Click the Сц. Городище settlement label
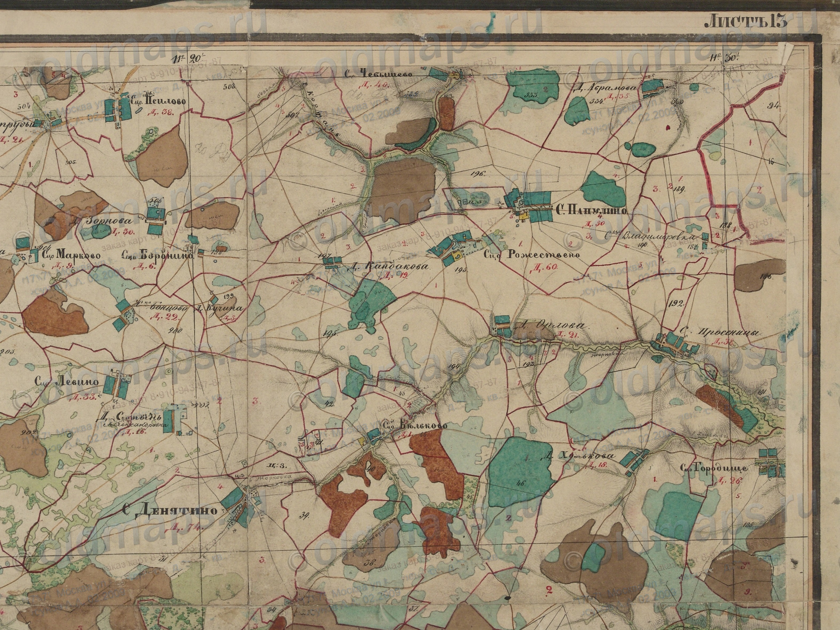Image resolution: width=840 pixels, height=630 pixels. tap(714, 468)
